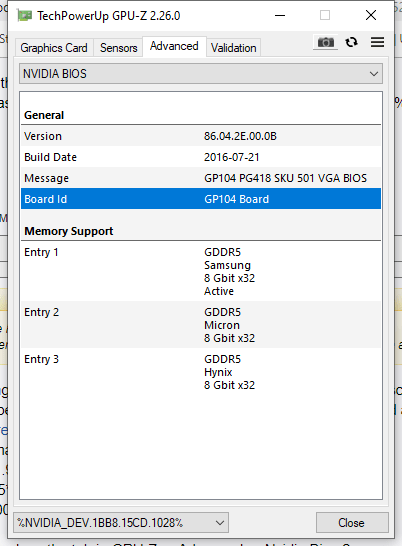The width and height of the screenshot is (402, 546).
Task: Click the Active status under Entry 1
Action: point(219,291)
